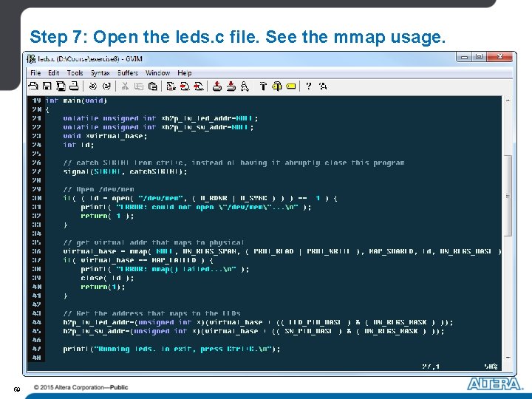This screenshot has width=532, height=399.
Task: Click the vertical scrollbar thumb
Action: pyautogui.click(x=508, y=196)
